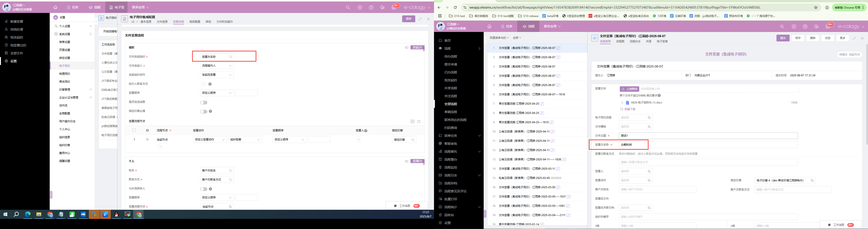Click 0828-电子签附件 (1).docx file icon

(627, 103)
